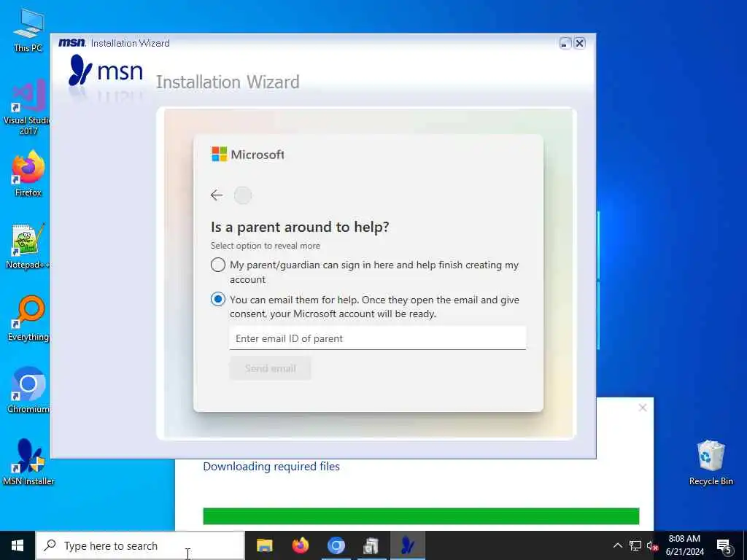Click the taskbar search box

pos(140,545)
